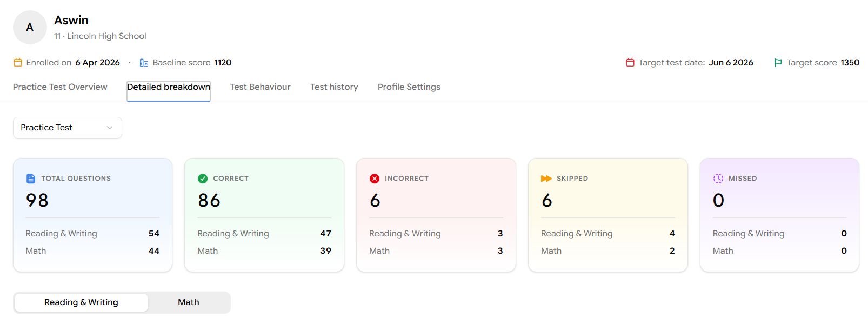Click the '11 · Lincoln High School' text
The image size is (868, 323).
coord(100,36)
